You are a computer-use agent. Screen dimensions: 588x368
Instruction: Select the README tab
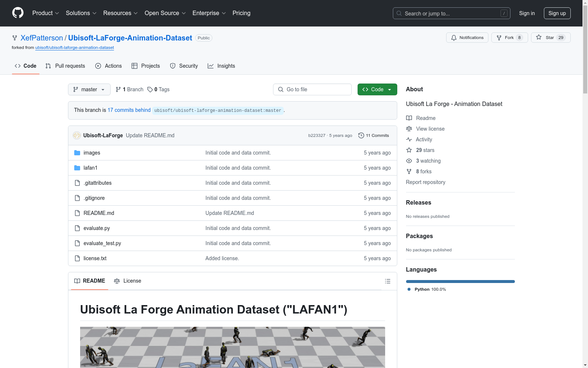90,281
